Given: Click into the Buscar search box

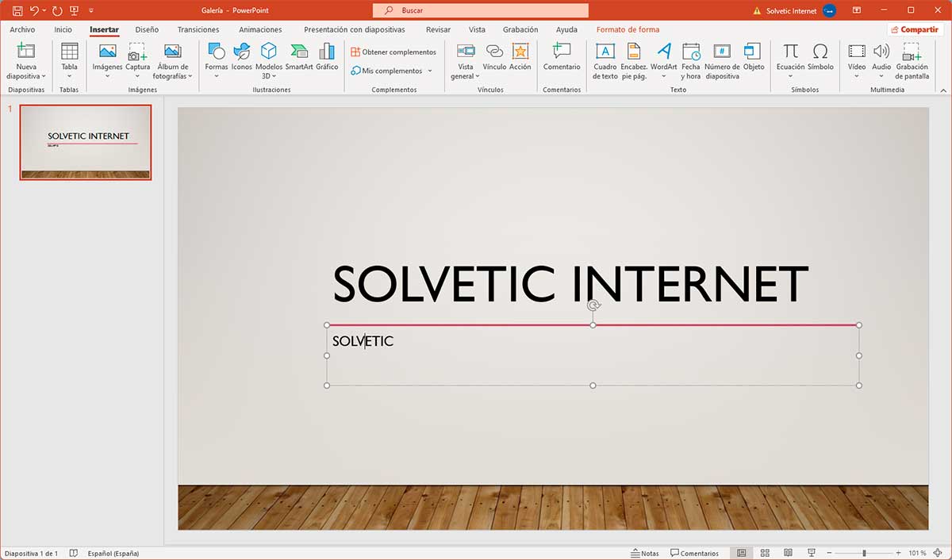Looking at the screenshot, I should click(481, 10).
